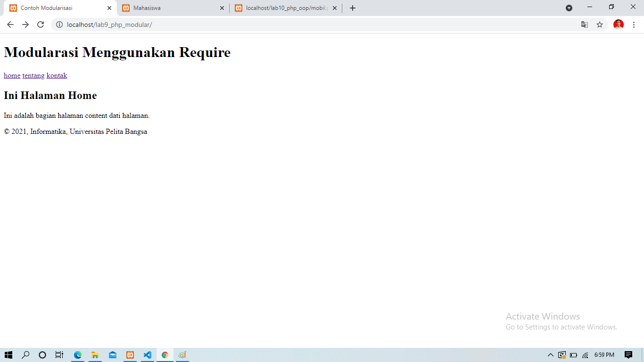644x362 pixels.
Task: Launch Microsoft Edge from the taskbar
Action: coord(78,355)
